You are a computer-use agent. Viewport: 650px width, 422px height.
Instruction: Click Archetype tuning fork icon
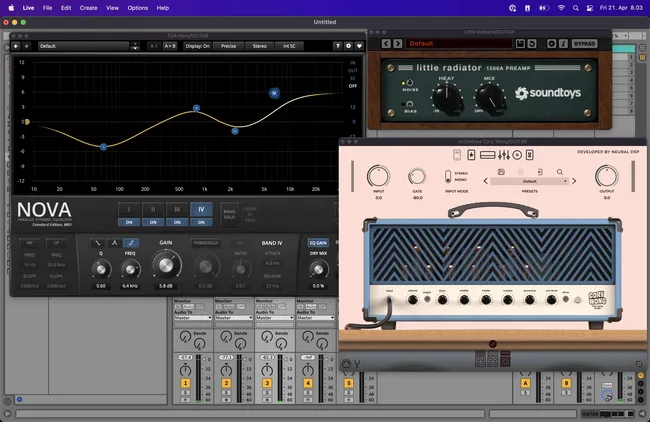pyautogui.click(x=357, y=364)
